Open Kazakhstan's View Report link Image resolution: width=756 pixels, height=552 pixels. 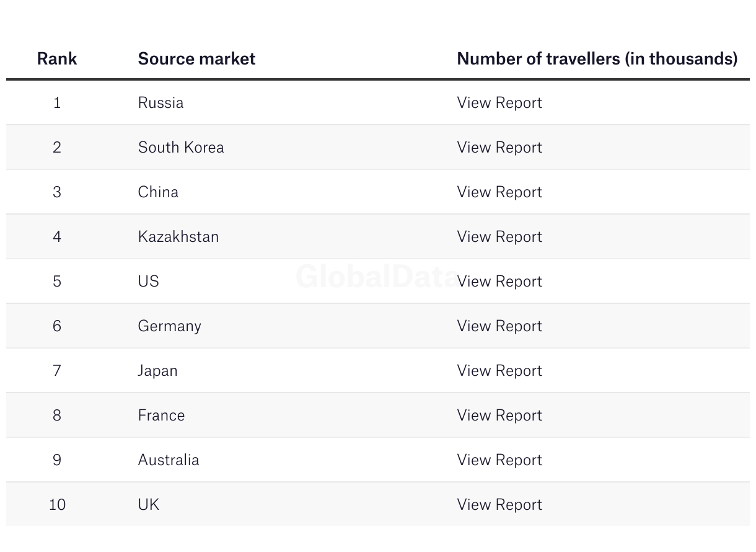[x=499, y=236]
